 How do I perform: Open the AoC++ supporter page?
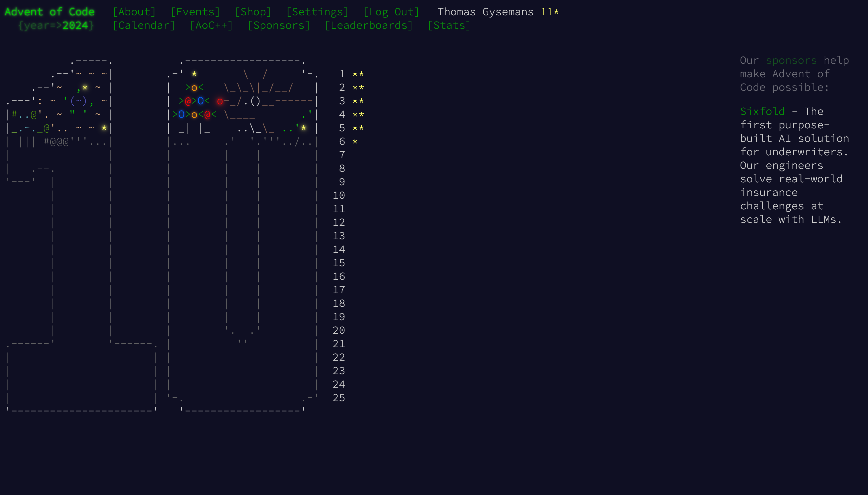click(211, 26)
